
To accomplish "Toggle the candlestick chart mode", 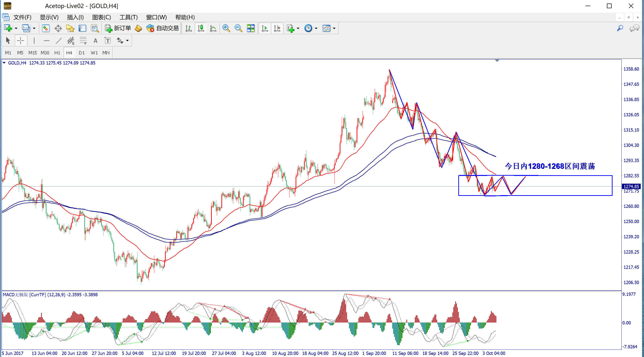I will tap(201, 28).
